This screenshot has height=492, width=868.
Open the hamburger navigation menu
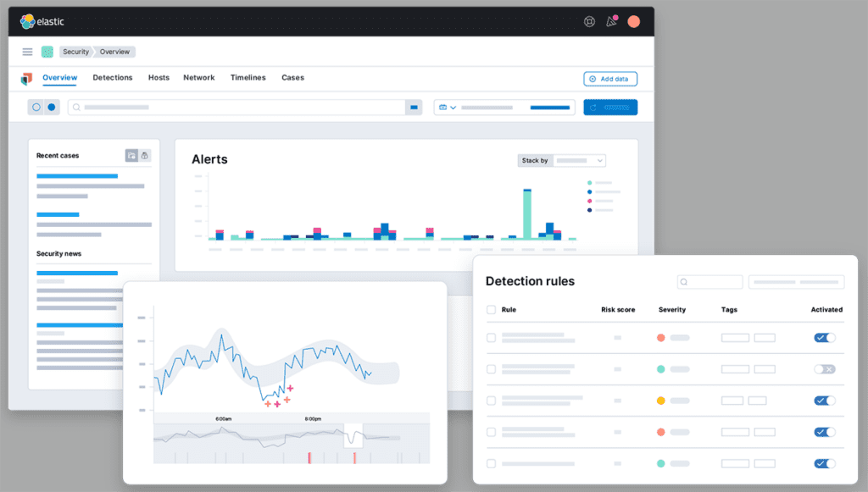26,52
